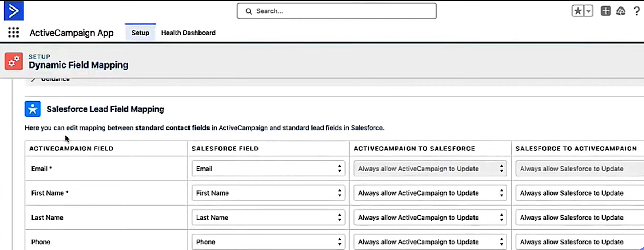Open Salesforce to ActiveCampaign dropdown for Phone

(x=580, y=242)
